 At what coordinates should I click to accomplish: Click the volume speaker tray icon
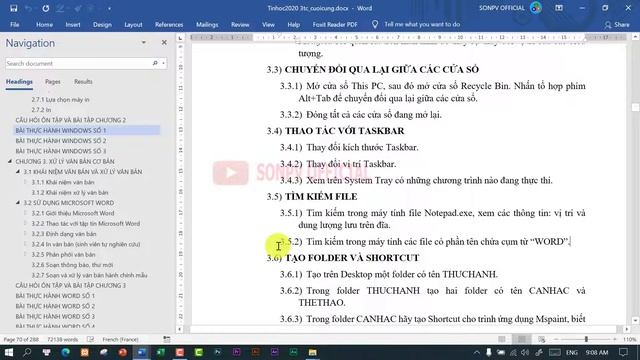coord(525,352)
